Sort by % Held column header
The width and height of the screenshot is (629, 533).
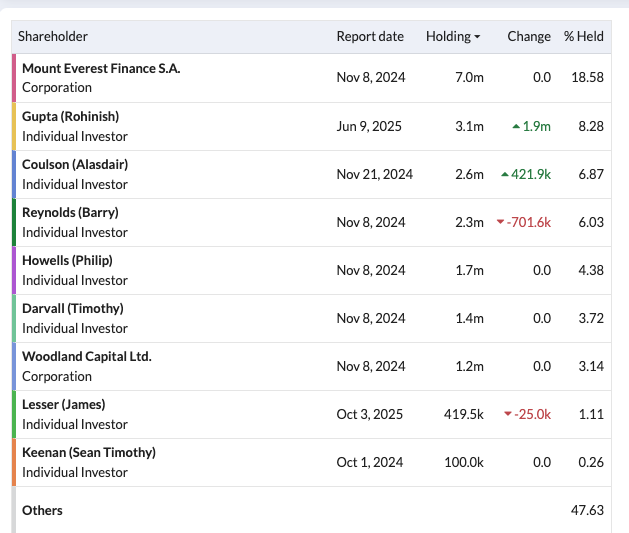583,36
